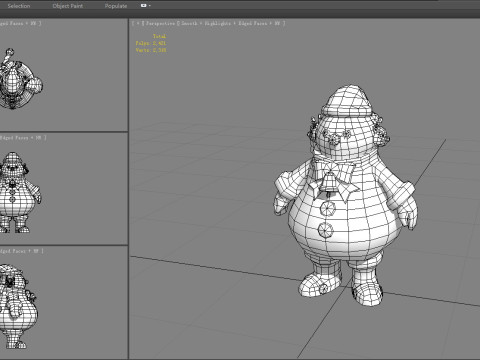This screenshot has width=480, height=360.
Task: Click the Edged Faces label of the front-view character viewport
Action: [x=13, y=137]
